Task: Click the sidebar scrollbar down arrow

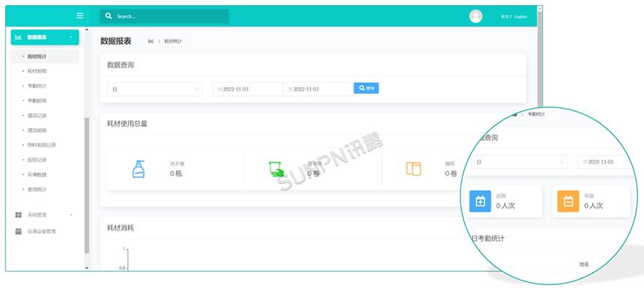Action: tap(86, 268)
